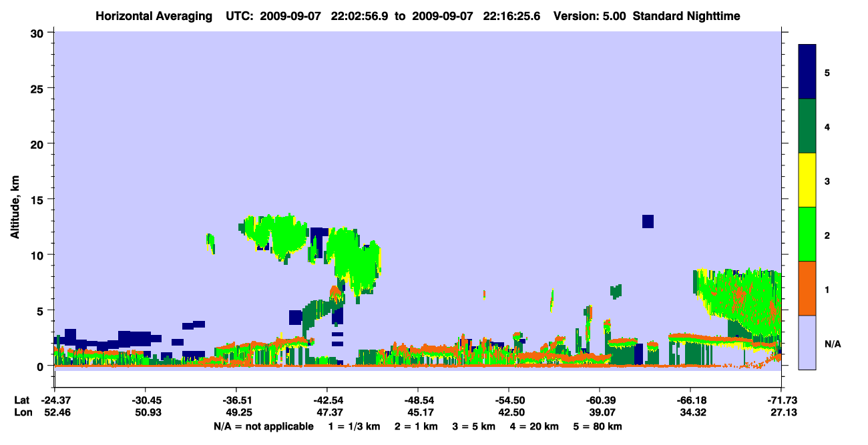Click the 'Lat' row label
The image size is (868, 445).
(22, 400)
